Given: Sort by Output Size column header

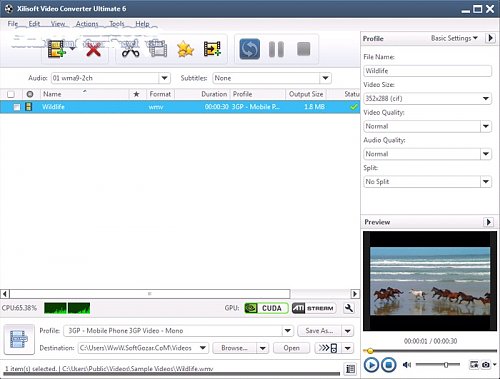Looking at the screenshot, I should 306,94.
